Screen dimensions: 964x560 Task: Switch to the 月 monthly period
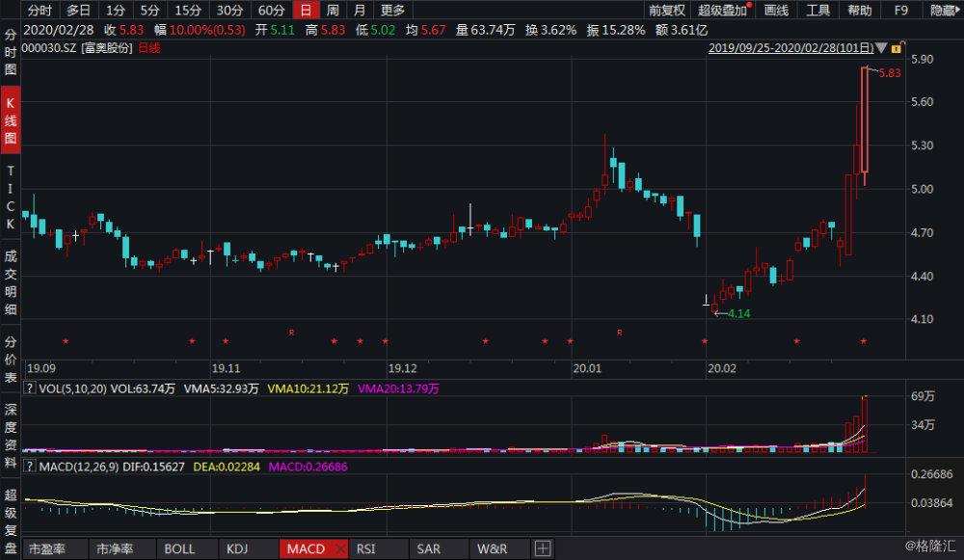(x=360, y=10)
